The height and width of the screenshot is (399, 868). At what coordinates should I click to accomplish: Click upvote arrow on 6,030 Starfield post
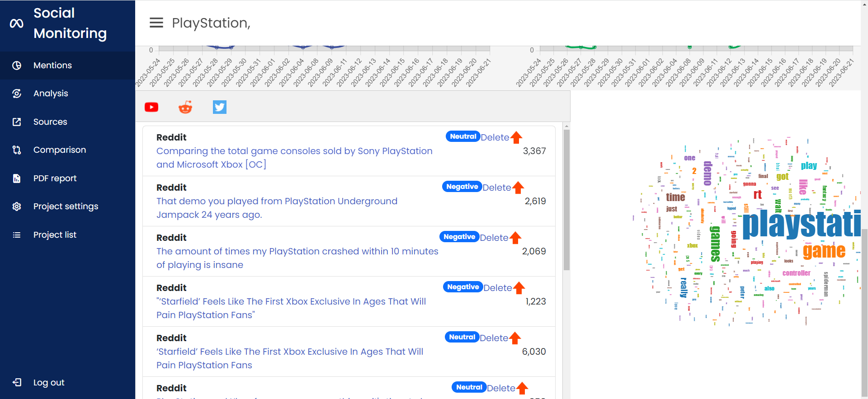coord(515,338)
